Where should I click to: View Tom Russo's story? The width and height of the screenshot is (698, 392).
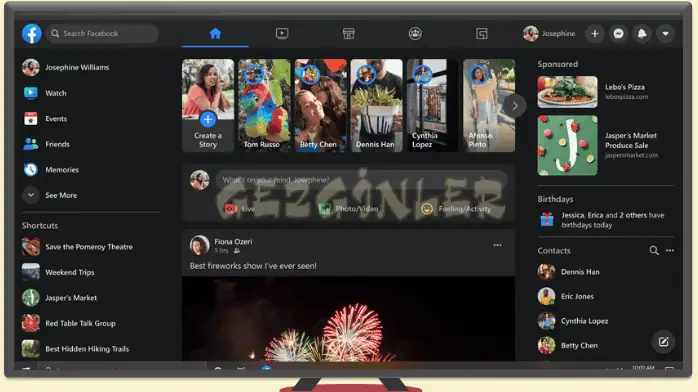click(264, 105)
